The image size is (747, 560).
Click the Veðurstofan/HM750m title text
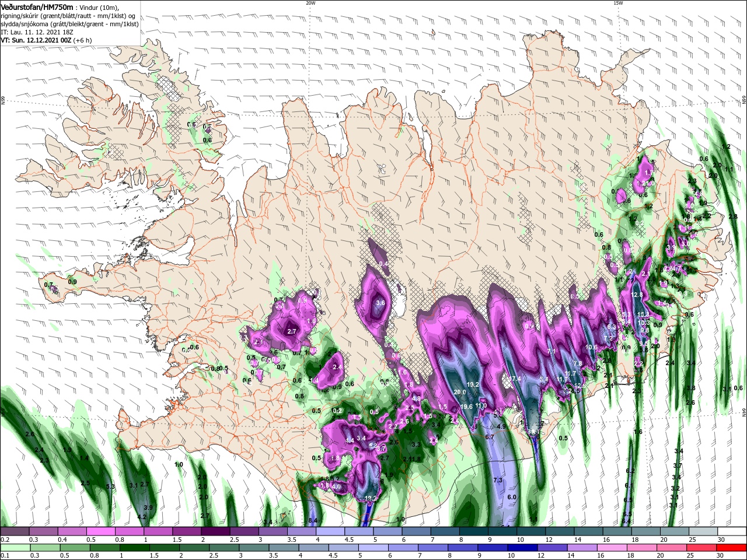(37, 6)
